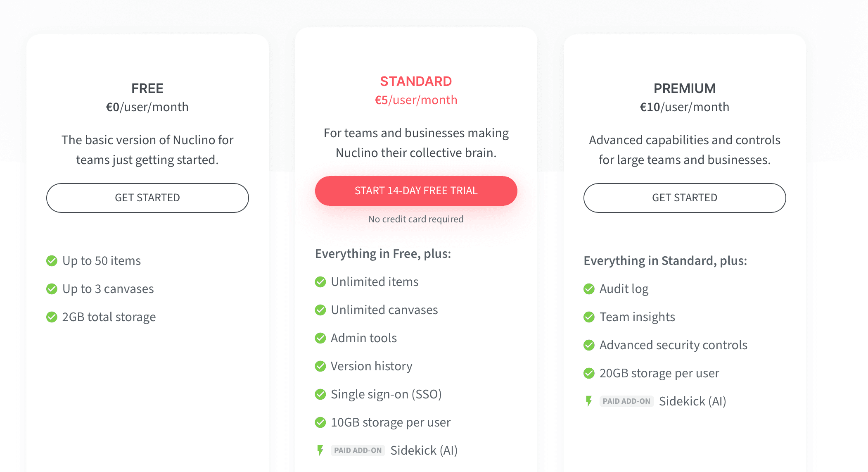
Task: Click the Paid Add-On badge in Premium plan
Action: [x=626, y=401]
